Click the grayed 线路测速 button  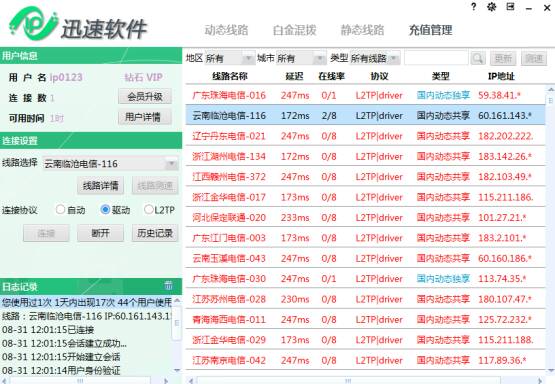click(x=155, y=185)
